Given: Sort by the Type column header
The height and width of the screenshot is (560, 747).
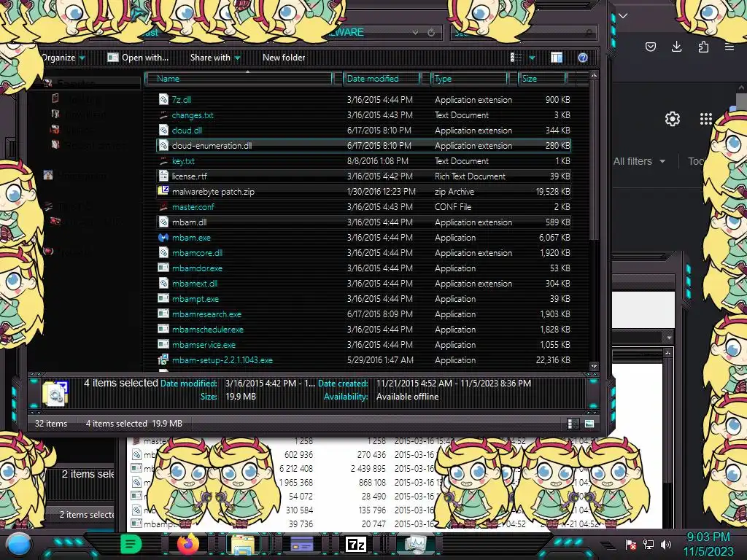Looking at the screenshot, I should (x=469, y=79).
